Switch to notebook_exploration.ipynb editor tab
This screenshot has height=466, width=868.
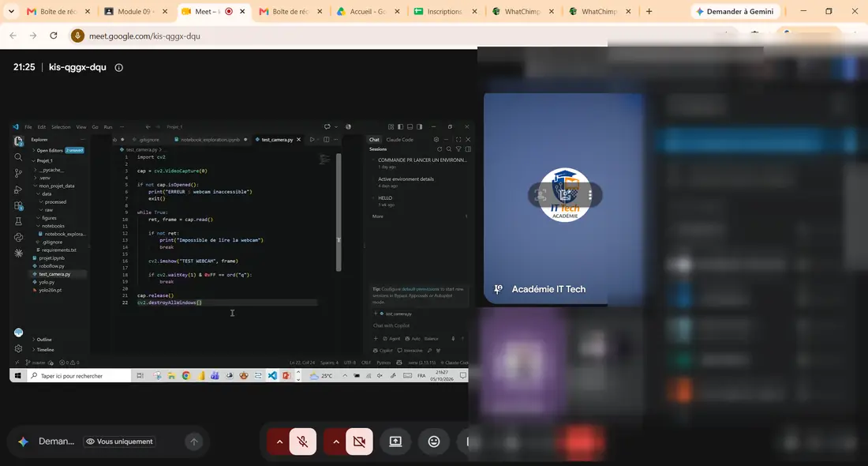point(209,140)
